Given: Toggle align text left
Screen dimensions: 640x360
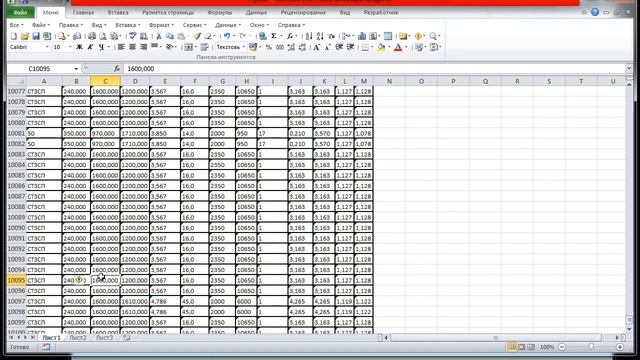Looking at the screenshot, I should pyautogui.click(x=121, y=47).
